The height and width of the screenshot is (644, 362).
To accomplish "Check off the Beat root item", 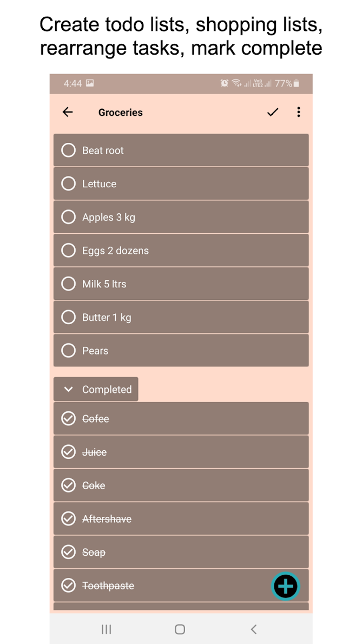I will click(69, 150).
